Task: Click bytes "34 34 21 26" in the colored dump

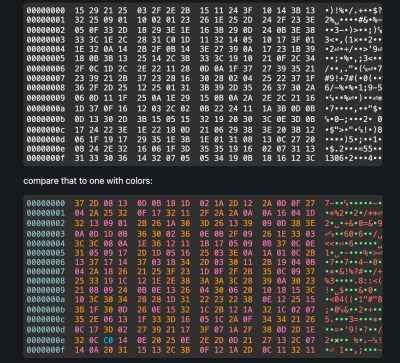Action: [x=289, y=319]
